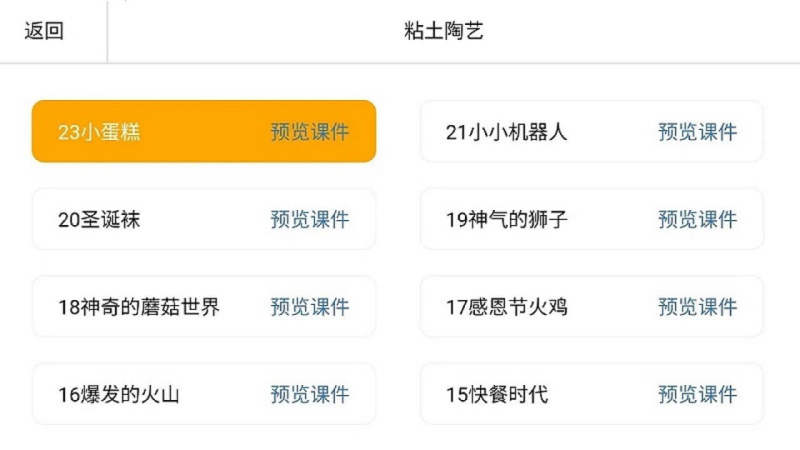
Task: Preview courseware for 19神气的狮子
Action: point(698,220)
